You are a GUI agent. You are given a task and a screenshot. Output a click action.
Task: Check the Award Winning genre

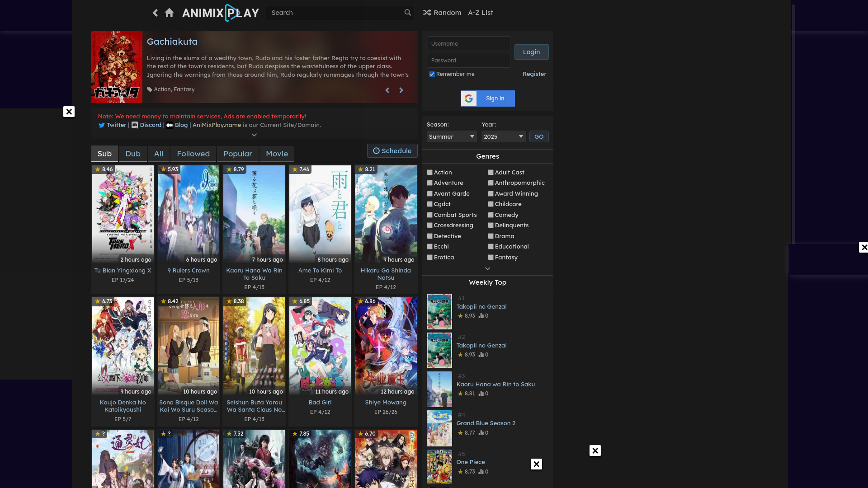pyautogui.click(x=491, y=194)
